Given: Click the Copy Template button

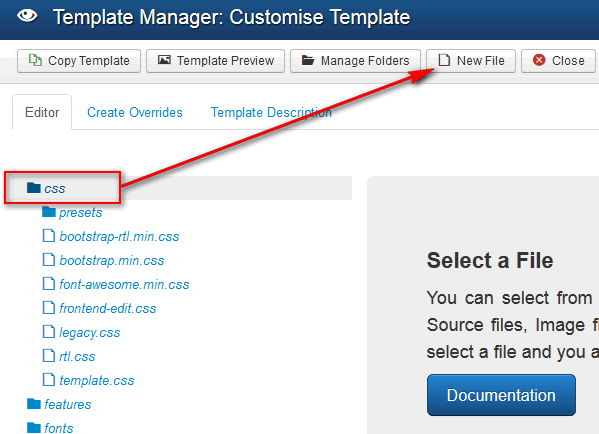Looking at the screenshot, I should point(79,61).
